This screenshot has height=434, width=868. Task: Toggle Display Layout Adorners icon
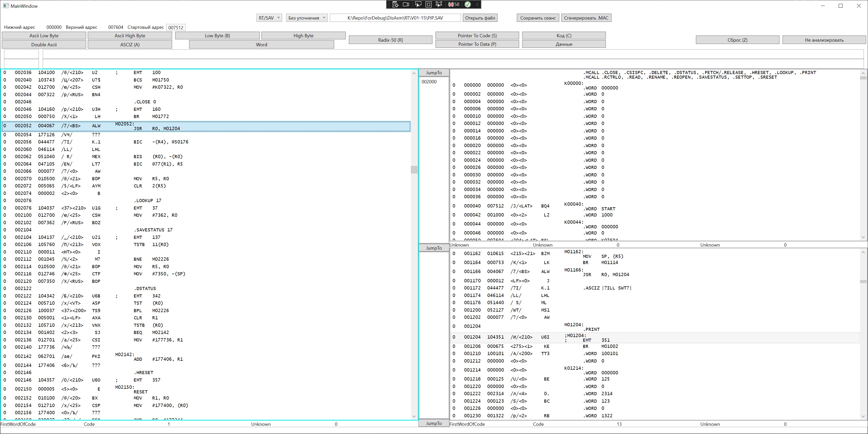coord(429,4)
